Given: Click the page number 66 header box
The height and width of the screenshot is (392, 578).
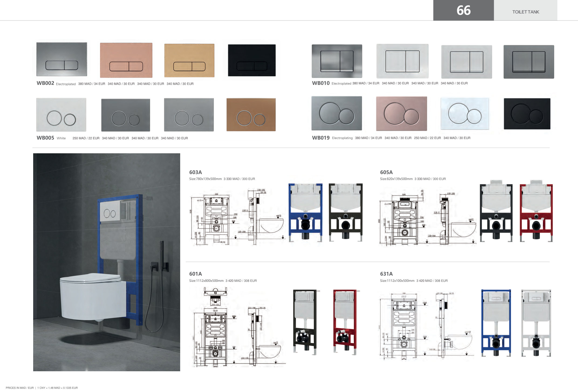Looking at the screenshot, I should tap(463, 10).
